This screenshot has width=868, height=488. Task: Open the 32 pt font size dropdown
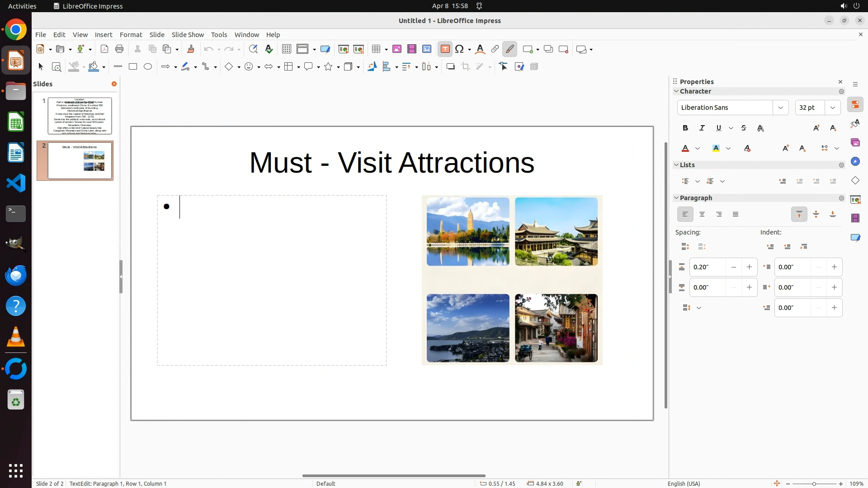pos(833,108)
